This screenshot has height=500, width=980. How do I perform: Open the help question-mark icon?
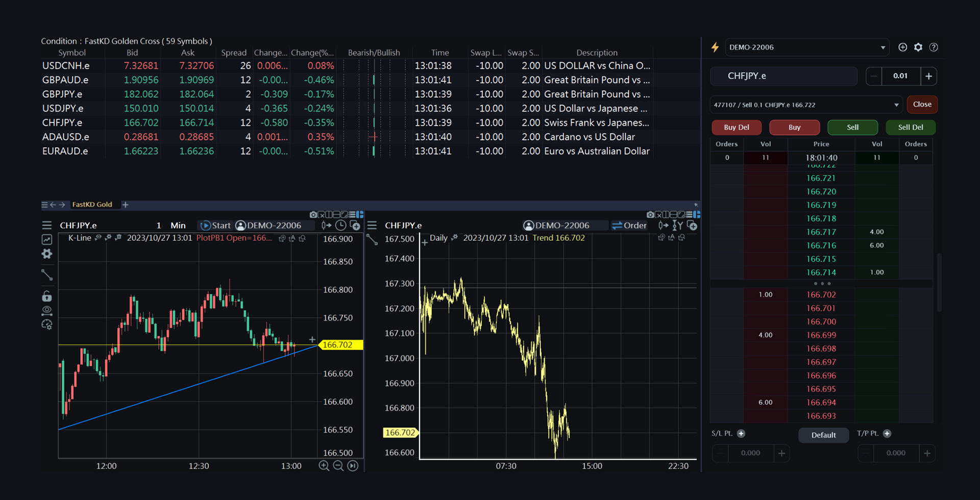click(x=934, y=47)
